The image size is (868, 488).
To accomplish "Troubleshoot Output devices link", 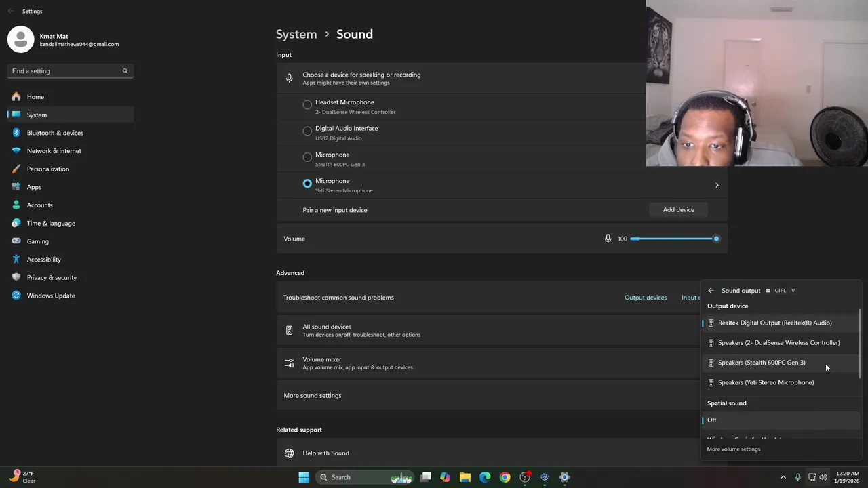I will [x=646, y=298].
